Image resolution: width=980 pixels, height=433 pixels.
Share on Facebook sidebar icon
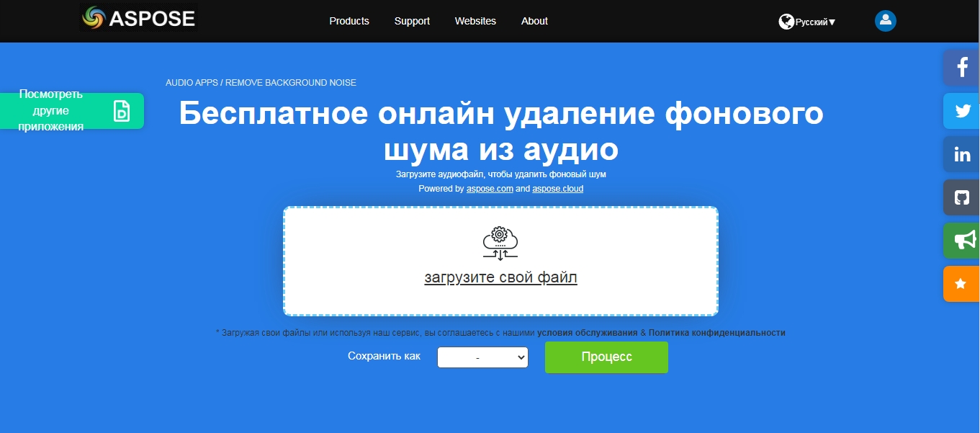[x=961, y=68]
